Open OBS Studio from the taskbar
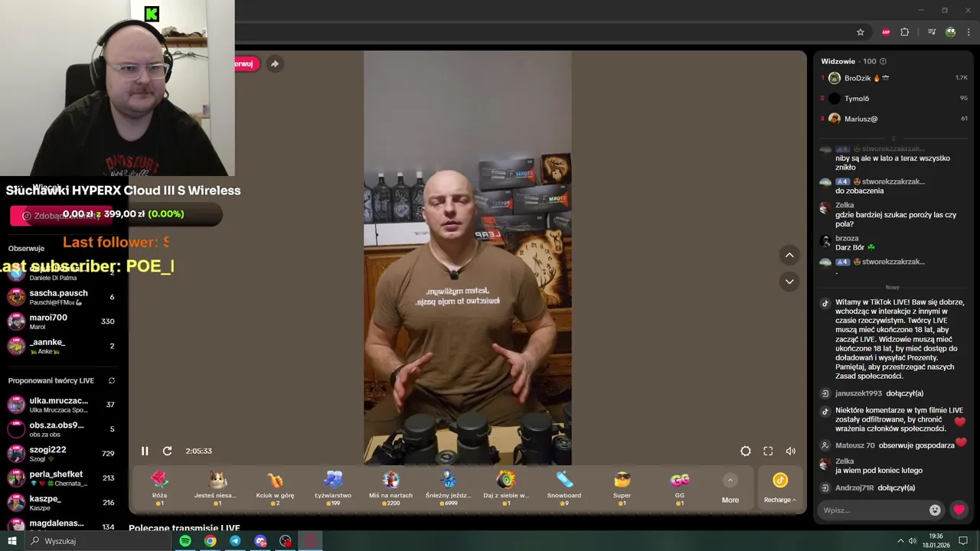Screen dimensions: 980x551 click(x=286, y=541)
